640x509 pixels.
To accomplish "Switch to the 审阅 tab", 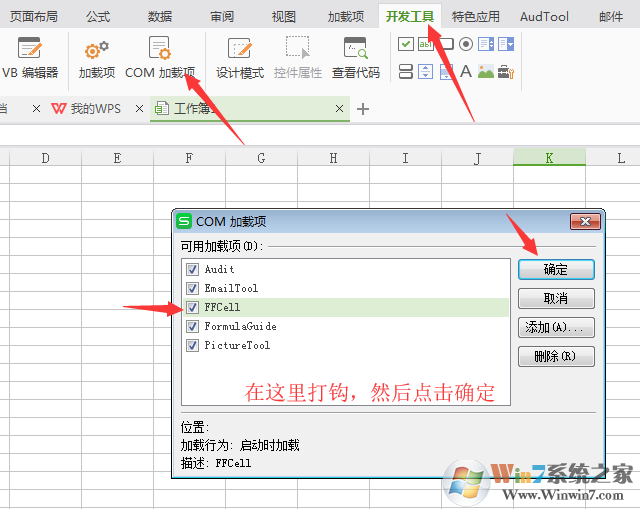I will pyautogui.click(x=222, y=17).
